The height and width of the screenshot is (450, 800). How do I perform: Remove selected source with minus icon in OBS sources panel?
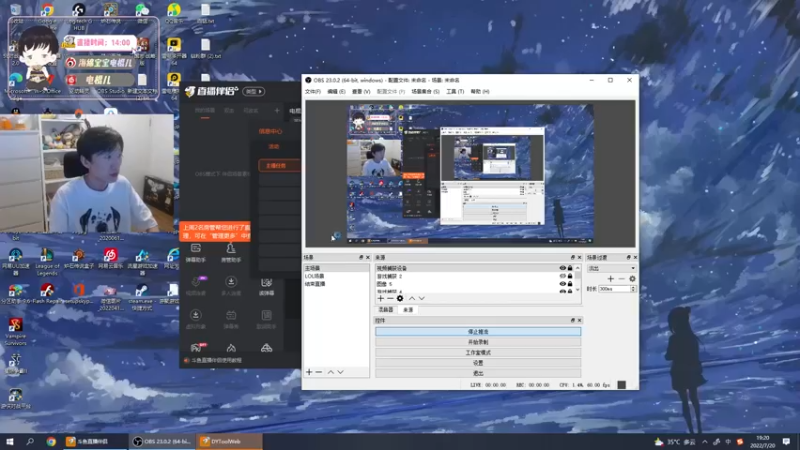click(390, 298)
